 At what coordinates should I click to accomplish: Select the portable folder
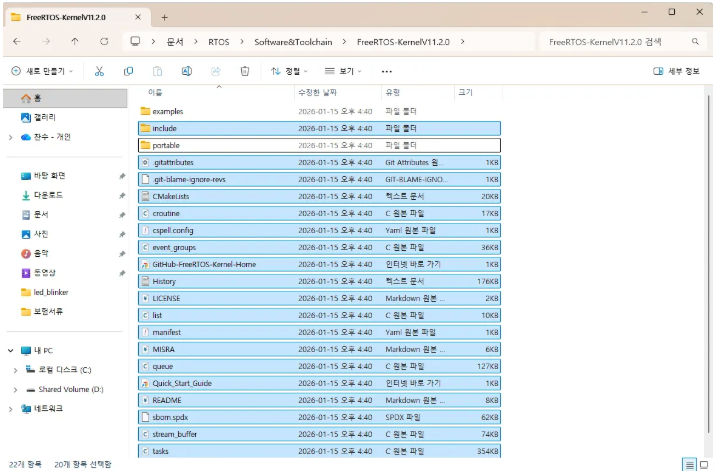319,145
